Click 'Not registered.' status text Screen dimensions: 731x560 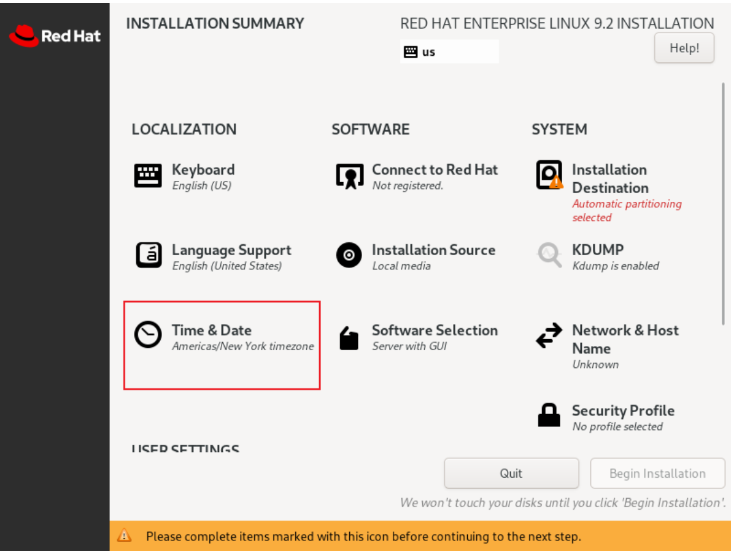(408, 185)
